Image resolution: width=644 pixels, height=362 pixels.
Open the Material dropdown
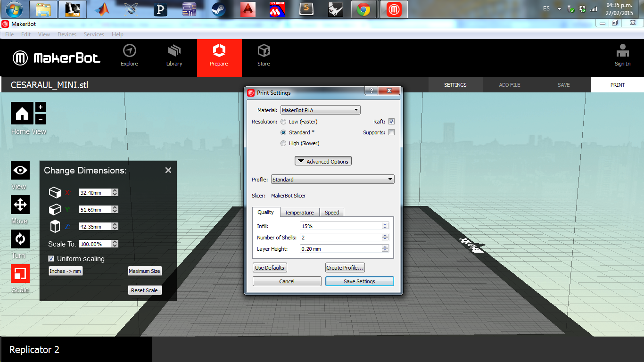click(321, 110)
